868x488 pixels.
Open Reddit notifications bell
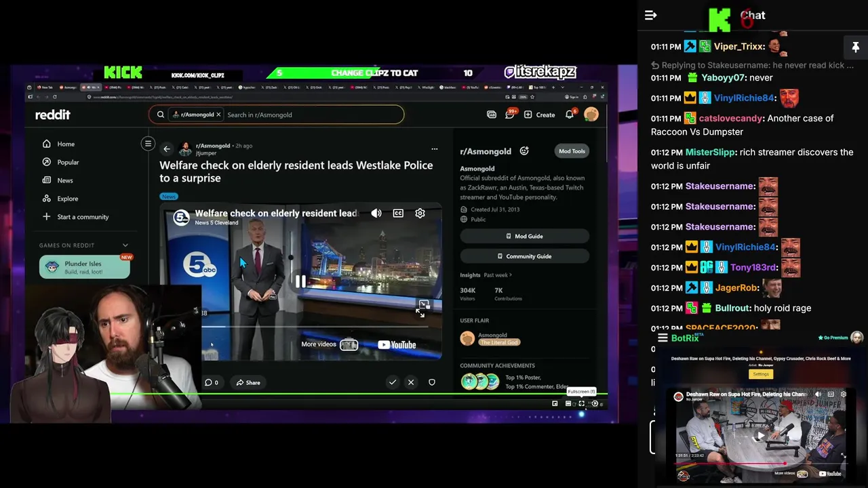[x=570, y=115]
